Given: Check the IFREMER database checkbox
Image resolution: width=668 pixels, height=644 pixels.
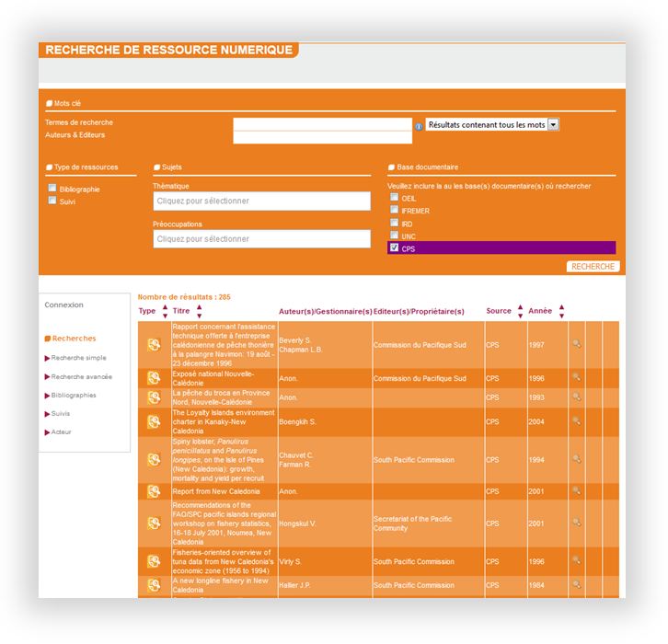Looking at the screenshot, I should (x=394, y=210).
